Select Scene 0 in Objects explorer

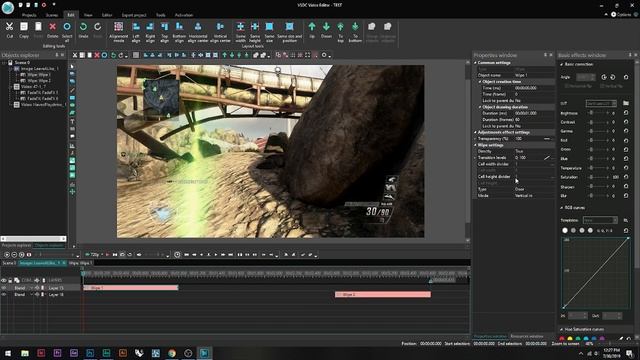[x=22, y=62]
